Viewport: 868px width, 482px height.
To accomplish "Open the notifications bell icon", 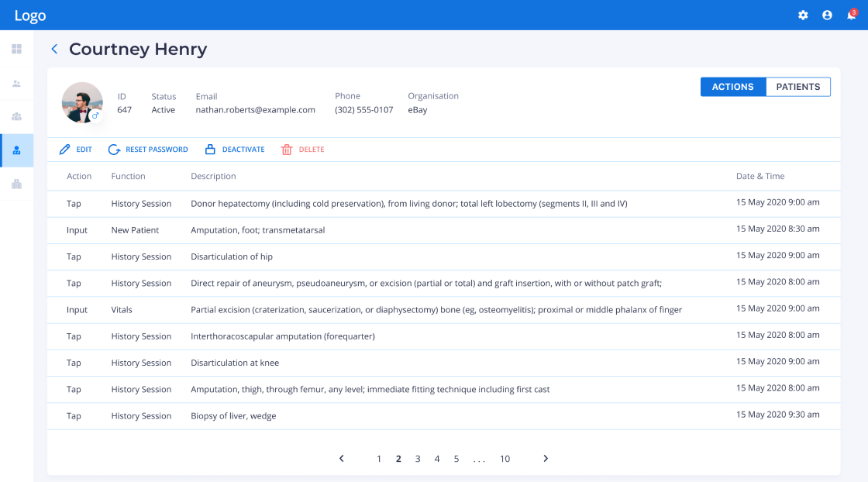I will tap(851, 15).
